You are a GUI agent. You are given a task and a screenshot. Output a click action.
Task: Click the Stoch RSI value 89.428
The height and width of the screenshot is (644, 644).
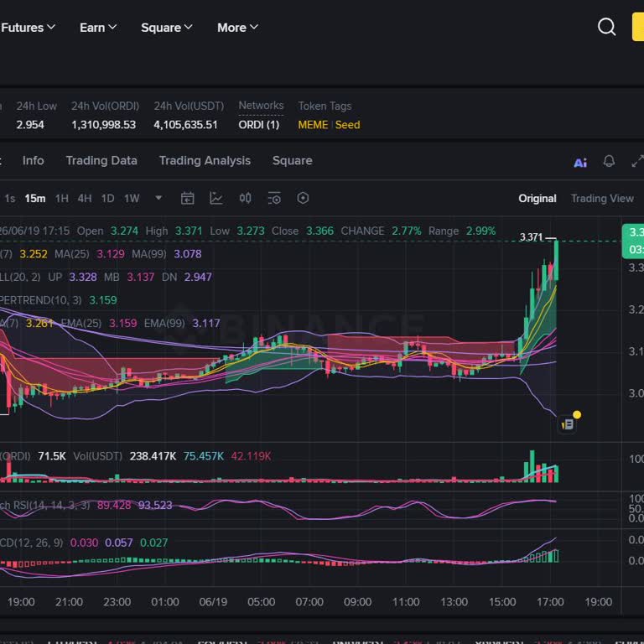pos(114,505)
